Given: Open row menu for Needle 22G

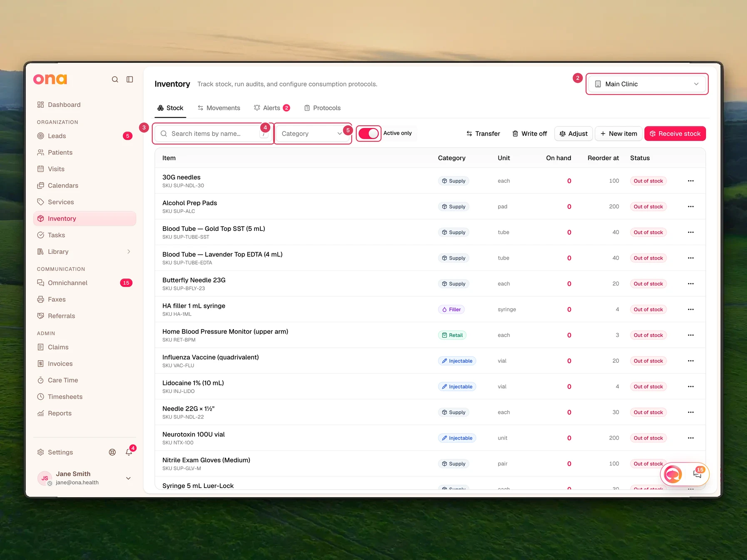Looking at the screenshot, I should coord(691,412).
